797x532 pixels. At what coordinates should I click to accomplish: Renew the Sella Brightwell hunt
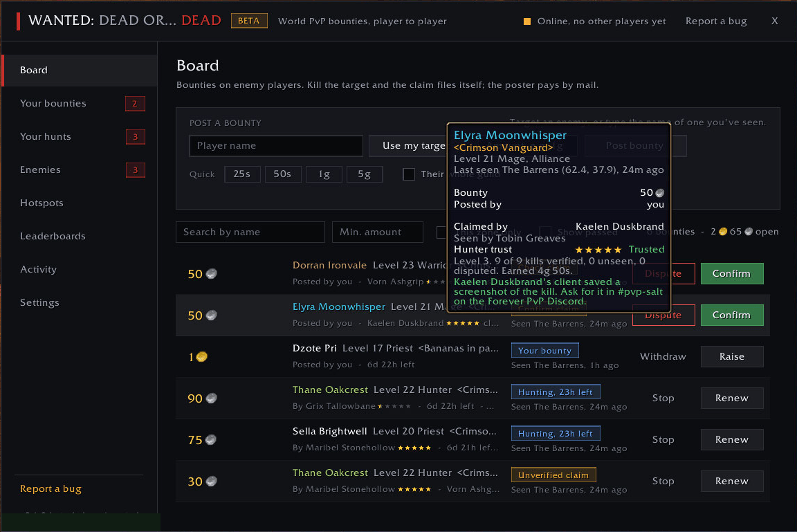tap(731, 439)
